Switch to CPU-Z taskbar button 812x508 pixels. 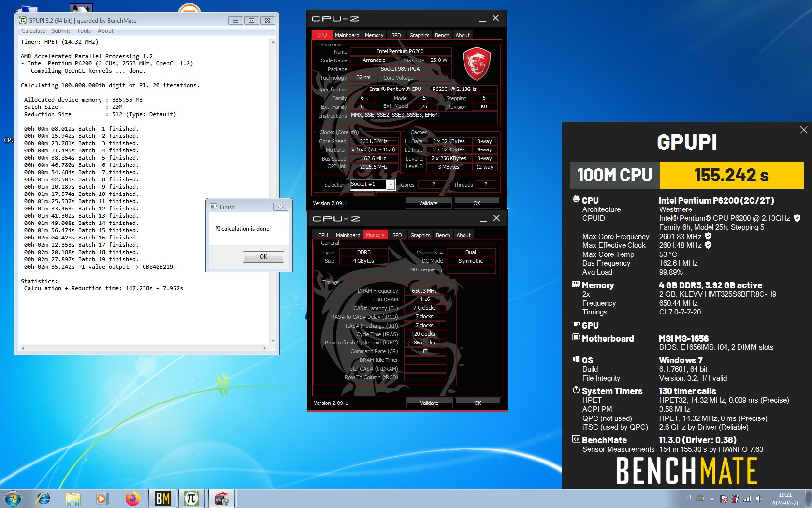pyautogui.click(x=221, y=498)
